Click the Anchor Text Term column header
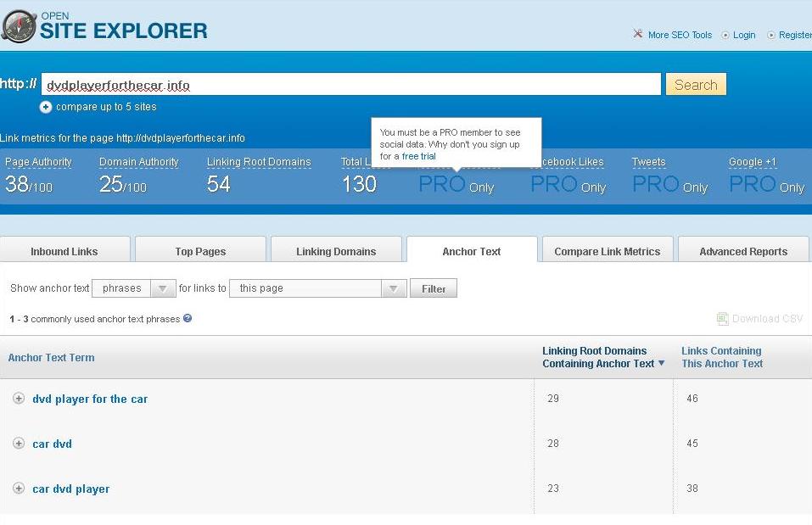Image resolution: width=812 pixels, height=525 pixels. pos(51,357)
